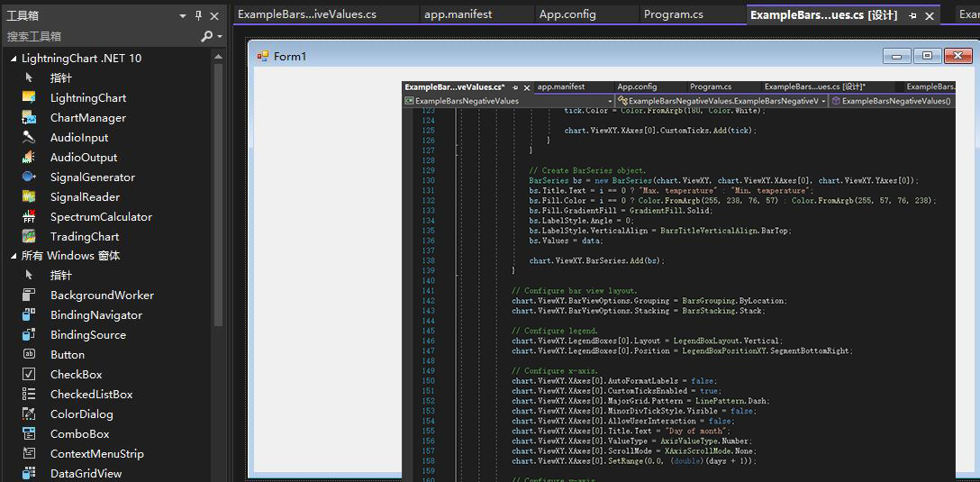The width and height of the screenshot is (980, 482).
Task: Open inner App.config tab in code window
Action: tap(637, 86)
